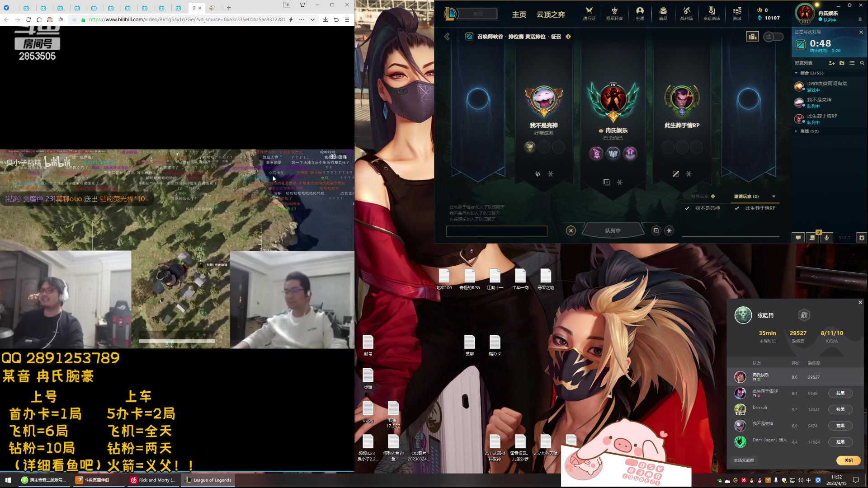
Task: Add a friend in friends list
Action: coord(831,63)
